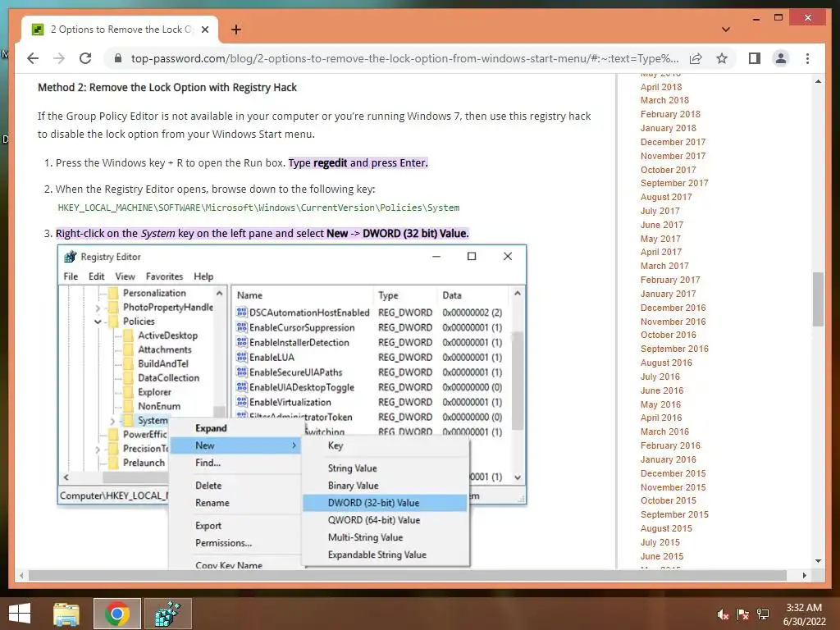Click the muted volume tray icon
Image resolution: width=840 pixels, height=630 pixels.
tap(723, 614)
